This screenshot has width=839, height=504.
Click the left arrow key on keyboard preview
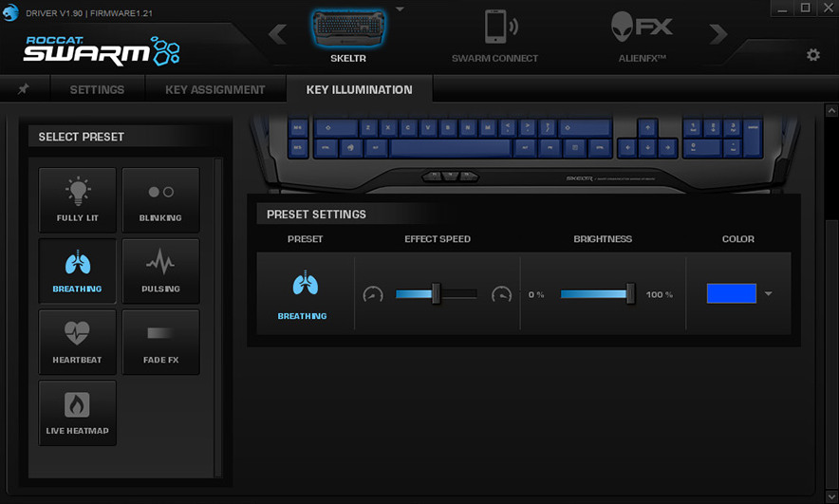(627, 148)
